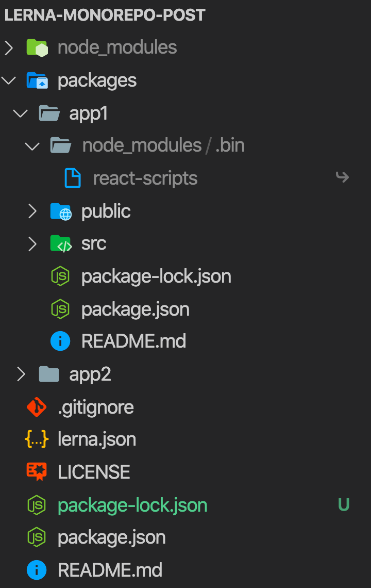Viewport: 371px width, 588px height.
Task: Expand the src folder chevron
Action: coord(32,244)
